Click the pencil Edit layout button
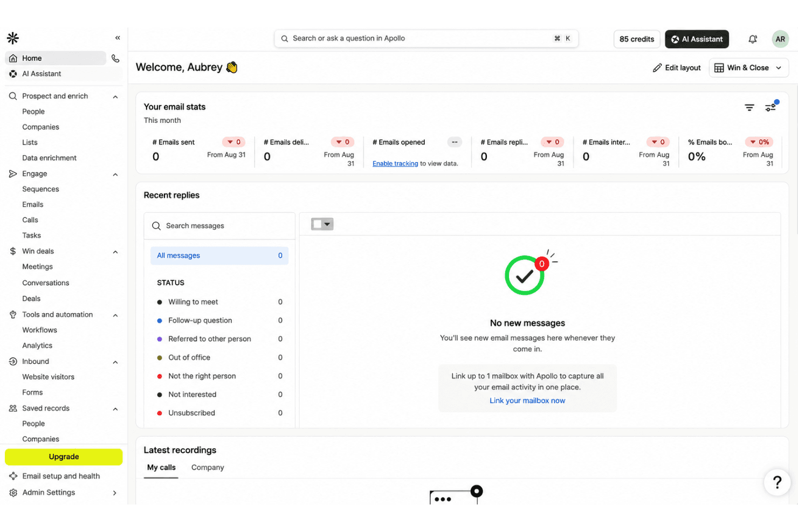The height and width of the screenshot is (532, 798). tap(677, 67)
